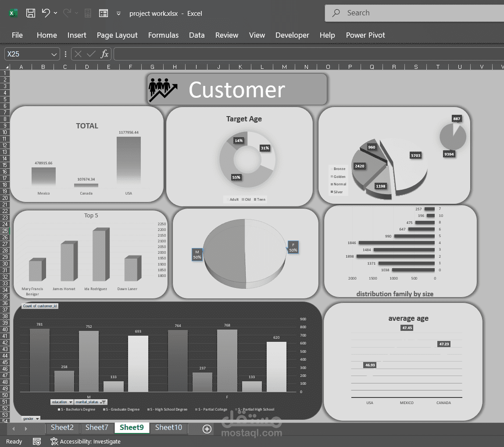Open the Power Pivot tab

pos(365,35)
